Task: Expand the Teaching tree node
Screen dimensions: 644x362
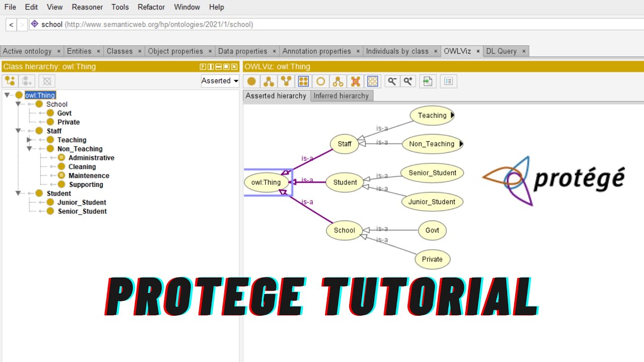Action: (29, 140)
